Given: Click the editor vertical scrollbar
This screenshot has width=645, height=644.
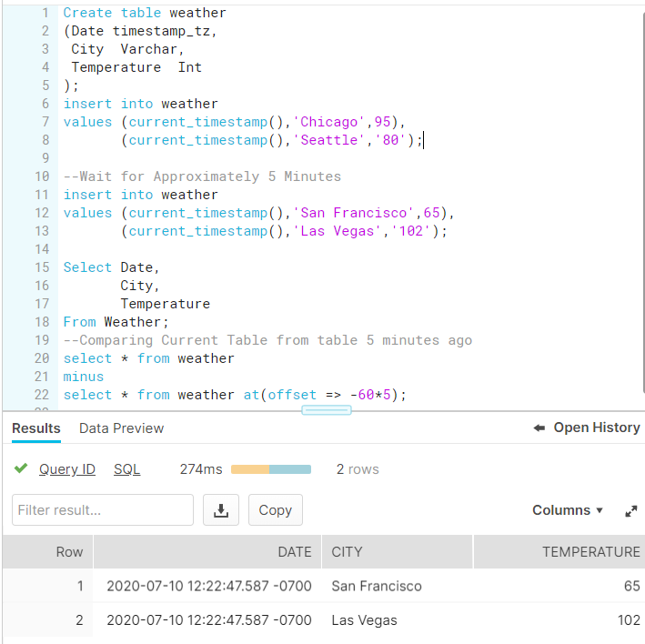Looking at the screenshot, I should [642, 202].
